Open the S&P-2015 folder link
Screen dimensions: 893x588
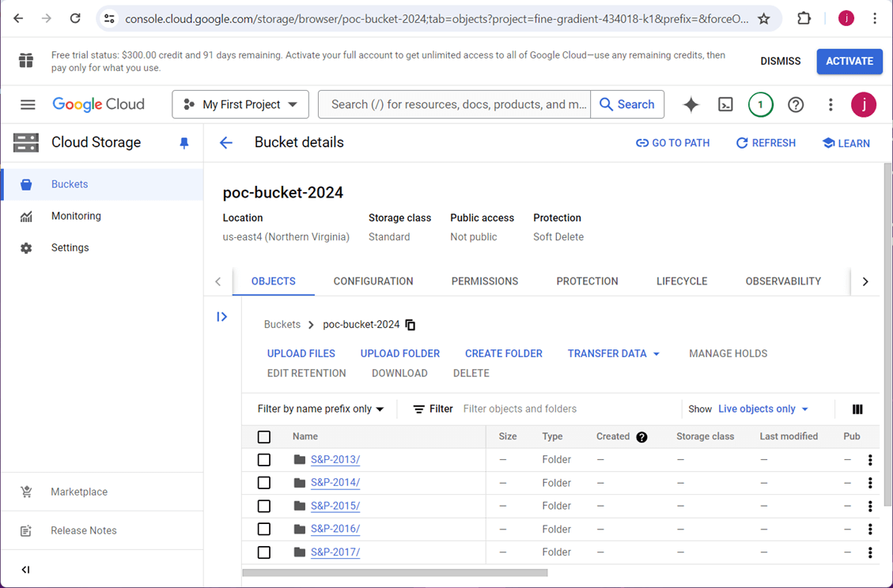tap(335, 506)
